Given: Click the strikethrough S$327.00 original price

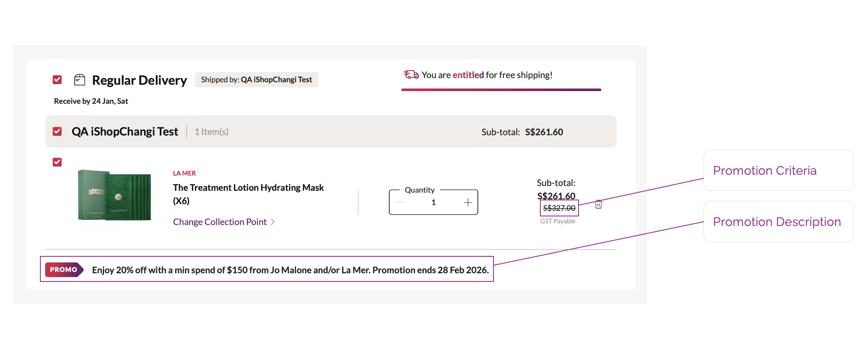Looking at the screenshot, I should click(559, 208).
